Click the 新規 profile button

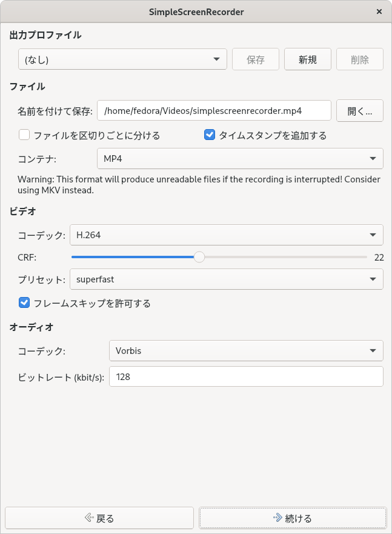(308, 59)
